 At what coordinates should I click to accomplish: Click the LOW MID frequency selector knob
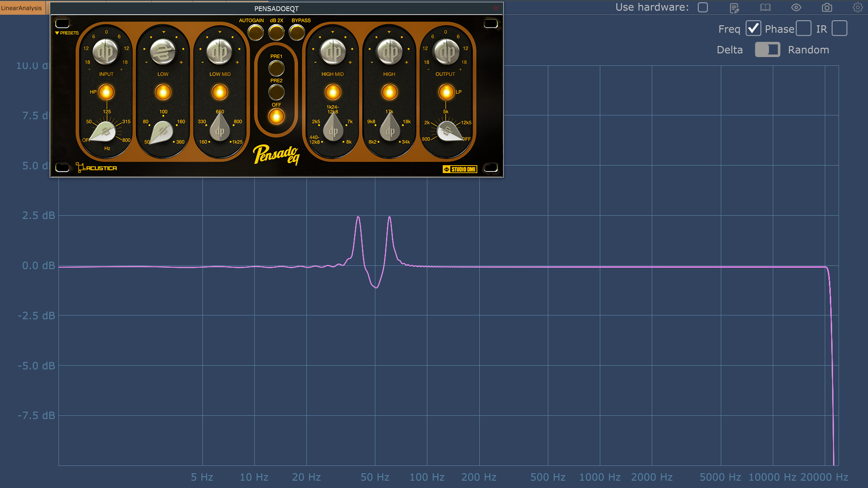pos(219,128)
